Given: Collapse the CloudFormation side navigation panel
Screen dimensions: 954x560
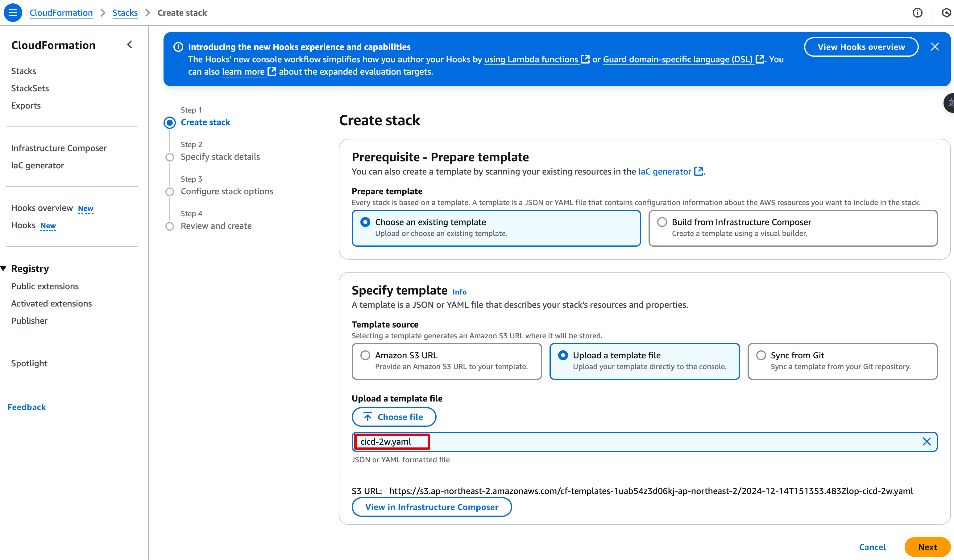Looking at the screenshot, I should coord(130,45).
